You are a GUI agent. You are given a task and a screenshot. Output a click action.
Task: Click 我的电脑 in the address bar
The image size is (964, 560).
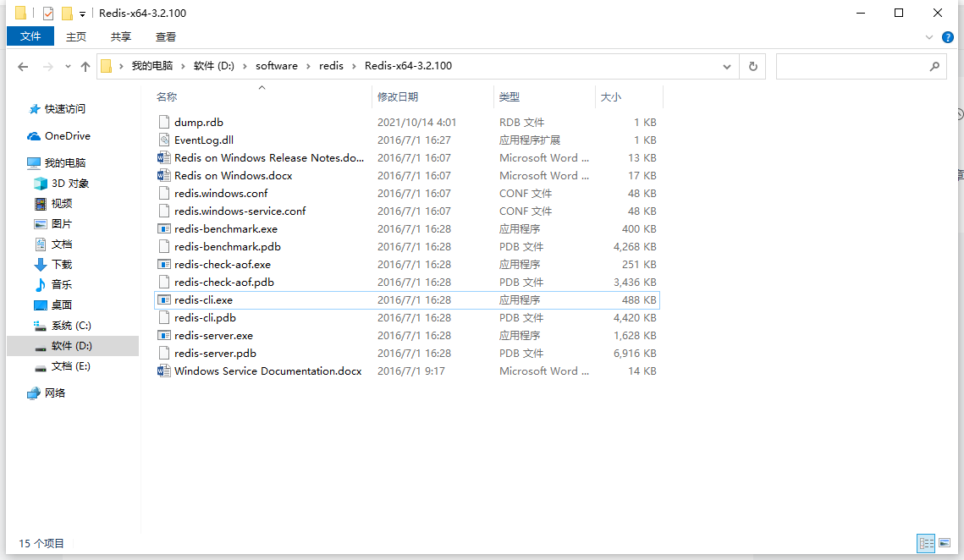tap(151, 66)
